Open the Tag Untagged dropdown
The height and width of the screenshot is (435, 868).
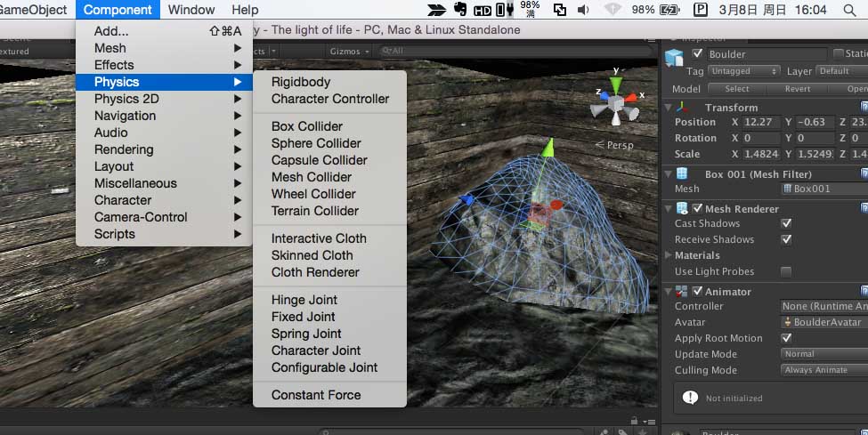click(x=743, y=71)
